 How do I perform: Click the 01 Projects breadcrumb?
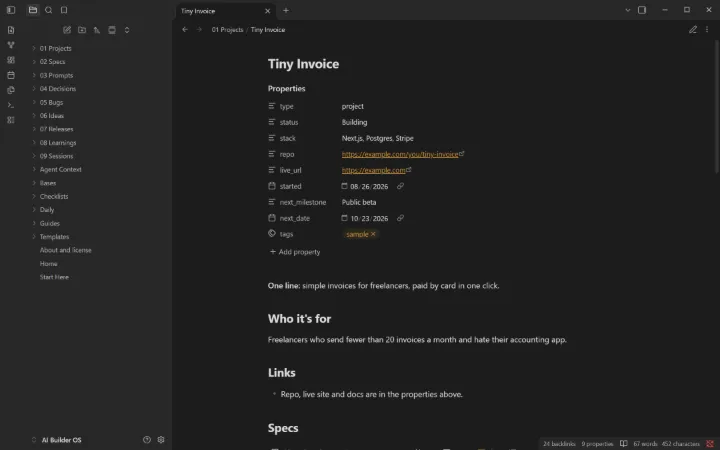227,30
